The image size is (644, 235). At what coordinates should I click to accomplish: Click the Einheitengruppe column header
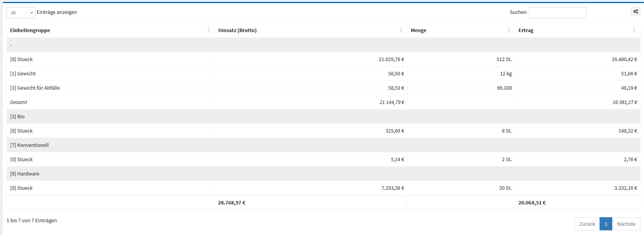point(30,30)
